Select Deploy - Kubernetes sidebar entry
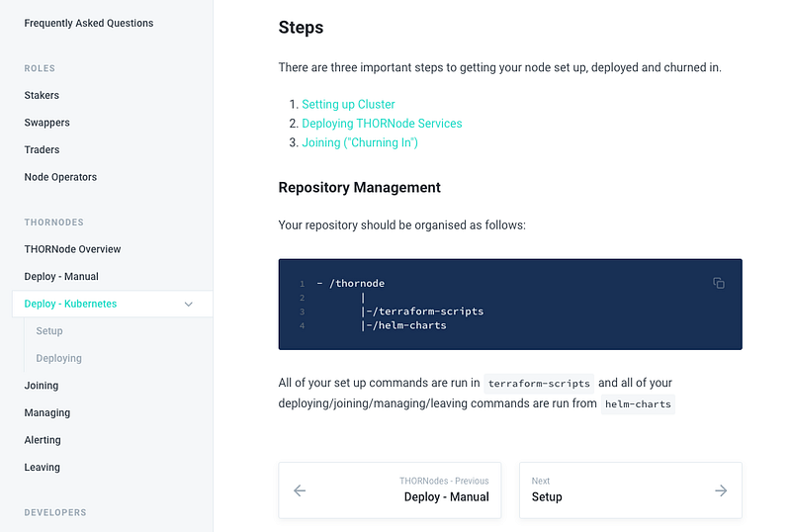Screen dimensions: 791x532 (x=113, y=304)
